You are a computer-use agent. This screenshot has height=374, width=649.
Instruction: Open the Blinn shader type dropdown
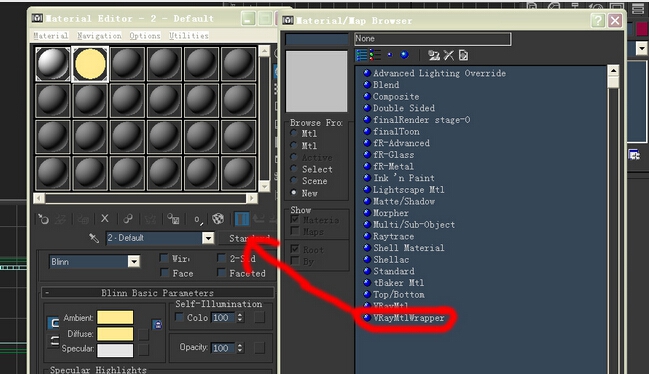pos(95,261)
